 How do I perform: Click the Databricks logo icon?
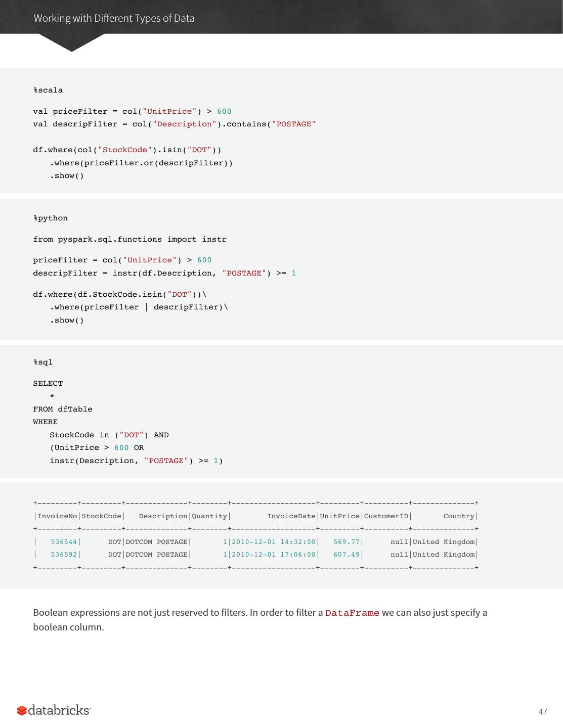(x=22, y=710)
